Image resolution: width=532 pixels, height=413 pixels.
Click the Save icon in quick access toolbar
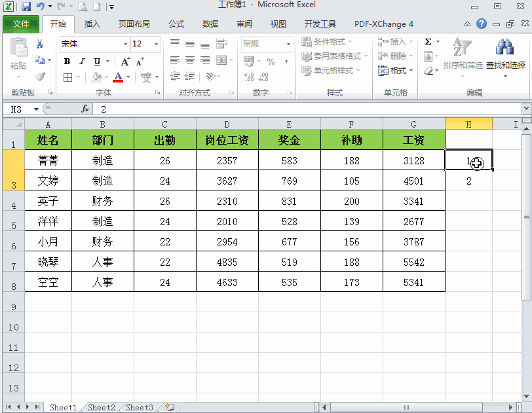(26, 7)
